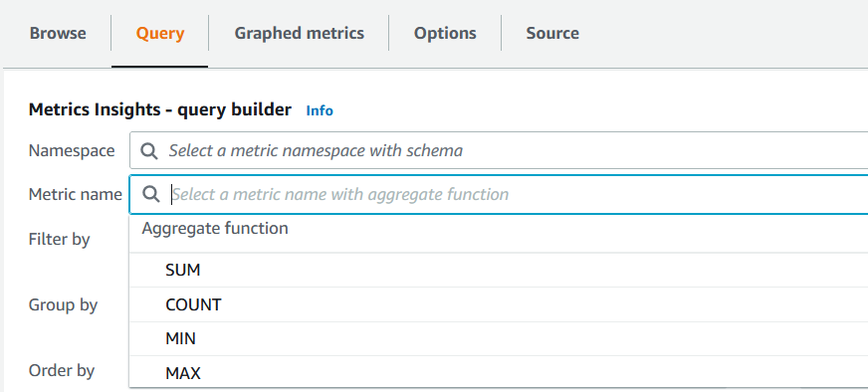The image size is (868, 392).
Task: Click the Namespace field label
Action: 72,150
